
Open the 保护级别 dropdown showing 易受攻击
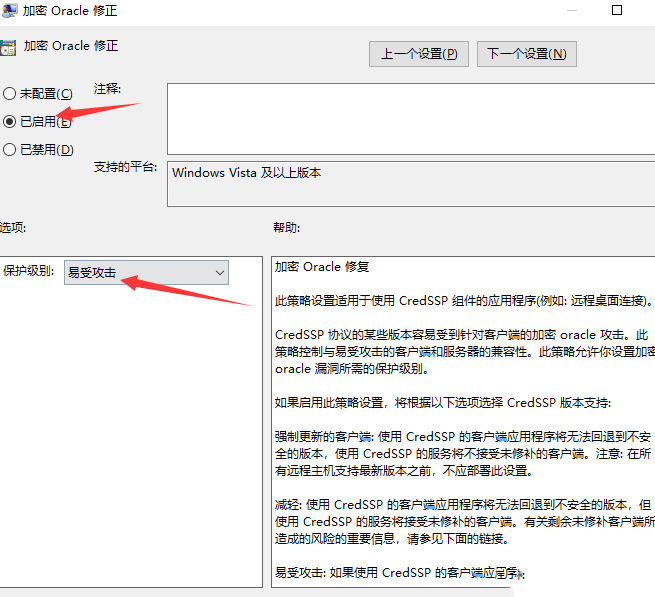click(146, 273)
